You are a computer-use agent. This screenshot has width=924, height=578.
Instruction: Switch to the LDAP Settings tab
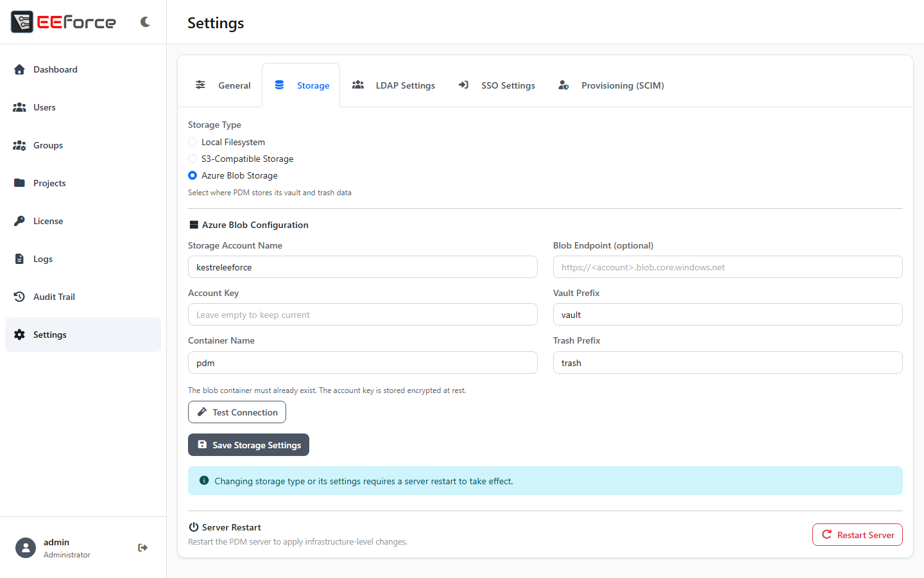[x=393, y=85]
